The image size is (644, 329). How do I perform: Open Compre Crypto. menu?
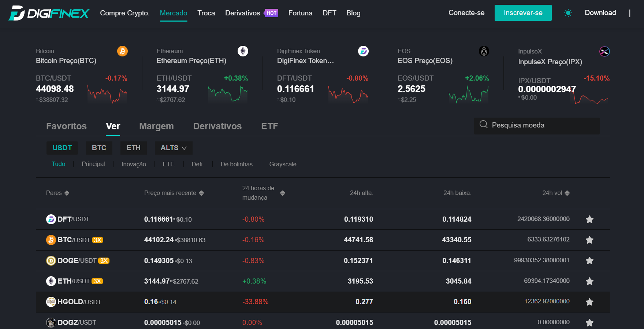(125, 13)
